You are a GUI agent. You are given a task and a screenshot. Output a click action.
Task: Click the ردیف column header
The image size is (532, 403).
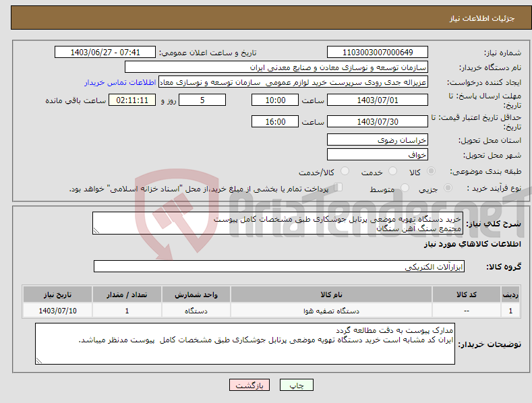510,294
